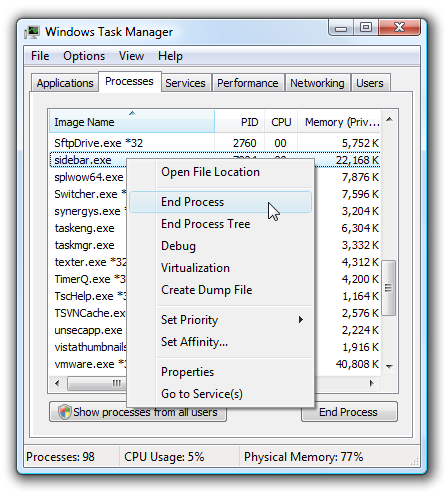Select End Process Tree menu entry

click(x=220, y=224)
